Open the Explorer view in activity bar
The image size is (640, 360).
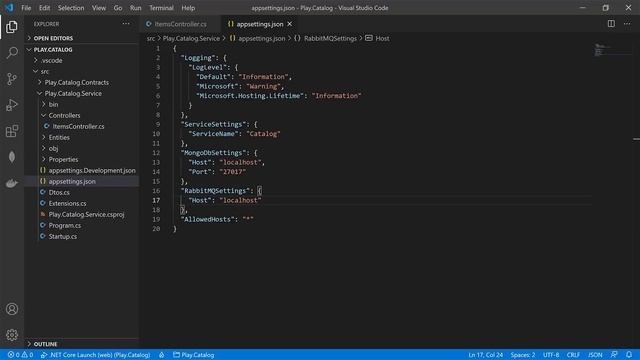coord(12,27)
